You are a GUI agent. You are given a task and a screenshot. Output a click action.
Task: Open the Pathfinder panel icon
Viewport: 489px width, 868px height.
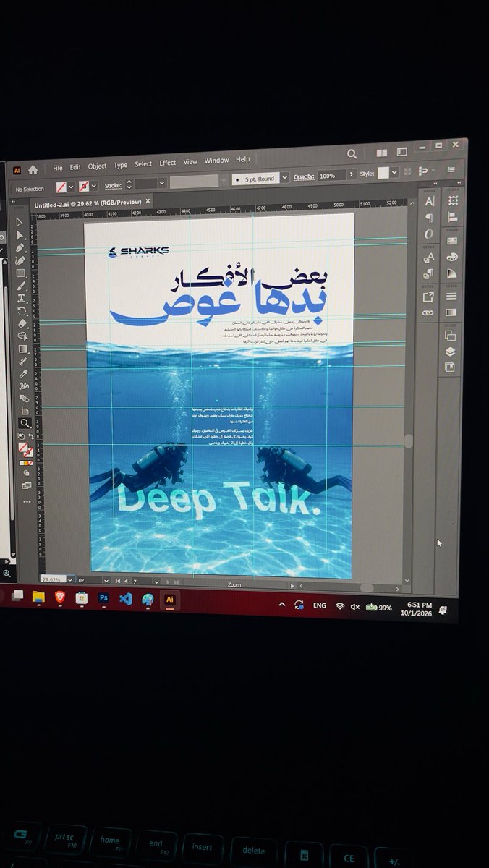[450, 336]
